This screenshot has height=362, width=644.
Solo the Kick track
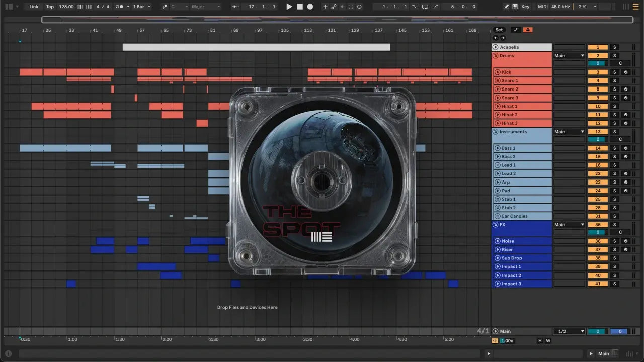coord(614,72)
